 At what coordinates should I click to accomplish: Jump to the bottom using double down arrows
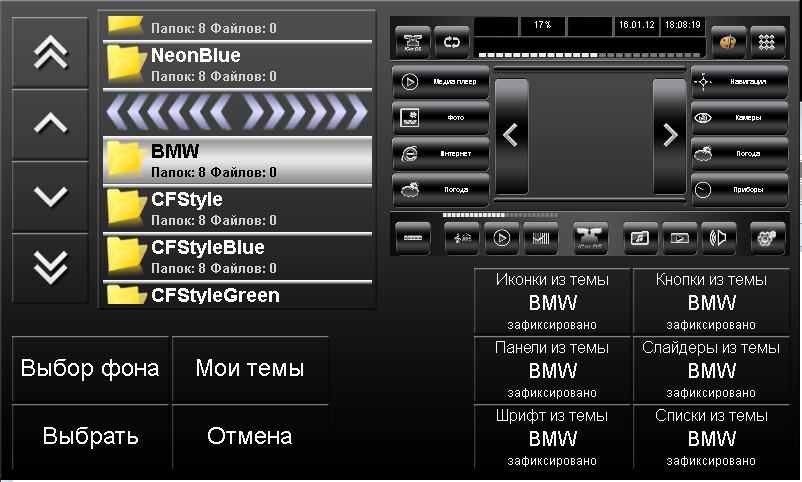[x=50, y=268]
